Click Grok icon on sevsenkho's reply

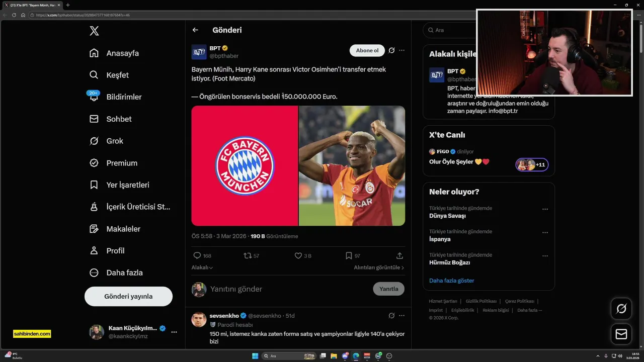tap(391, 316)
